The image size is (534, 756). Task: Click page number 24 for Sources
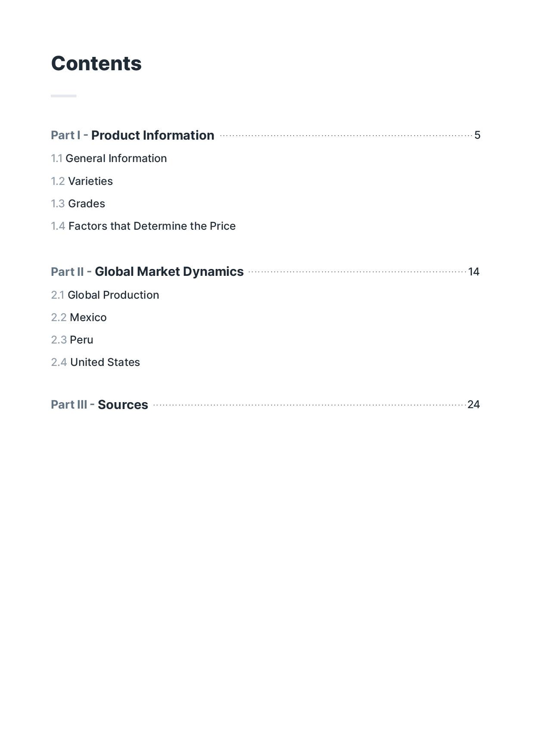(x=473, y=405)
